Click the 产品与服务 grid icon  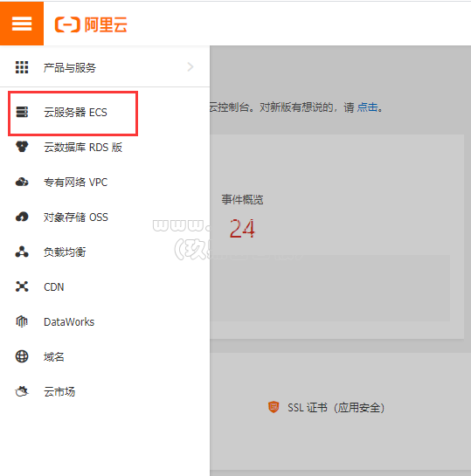click(x=22, y=67)
